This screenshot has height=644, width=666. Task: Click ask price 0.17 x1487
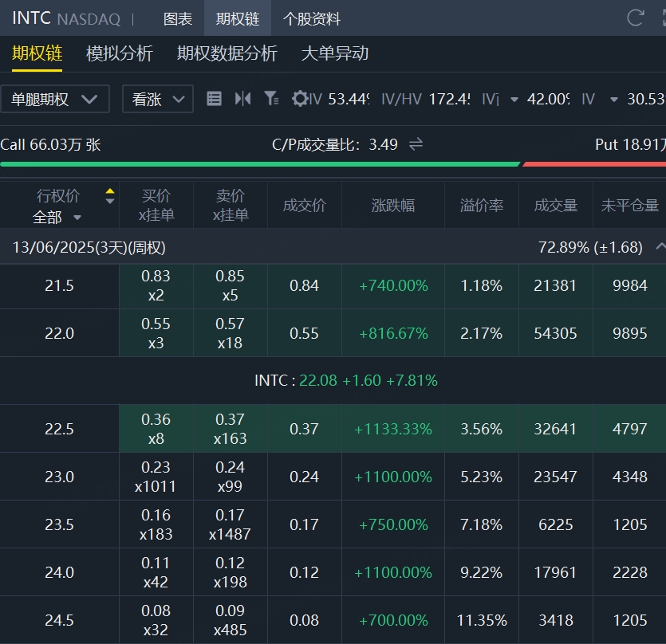[x=231, y=524]
